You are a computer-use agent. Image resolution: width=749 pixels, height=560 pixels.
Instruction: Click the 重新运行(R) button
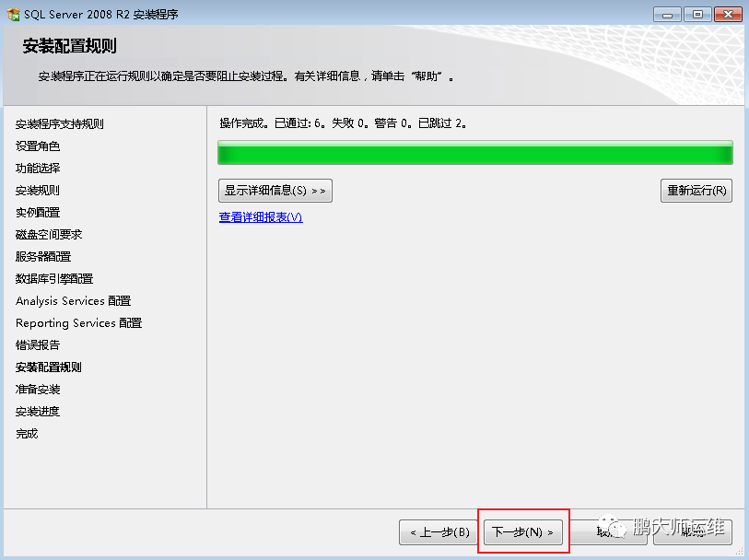tap(696, 191)
